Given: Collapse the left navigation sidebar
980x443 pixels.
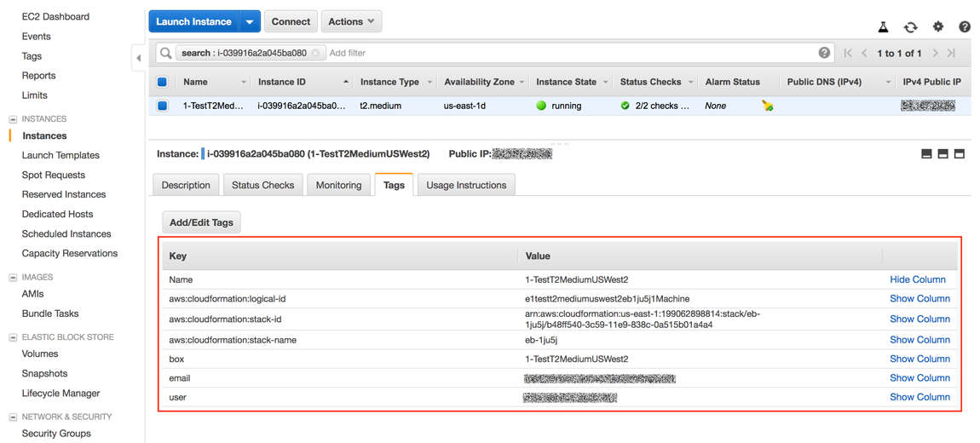Looking at the screenshot, I should [x=139, y=57].
